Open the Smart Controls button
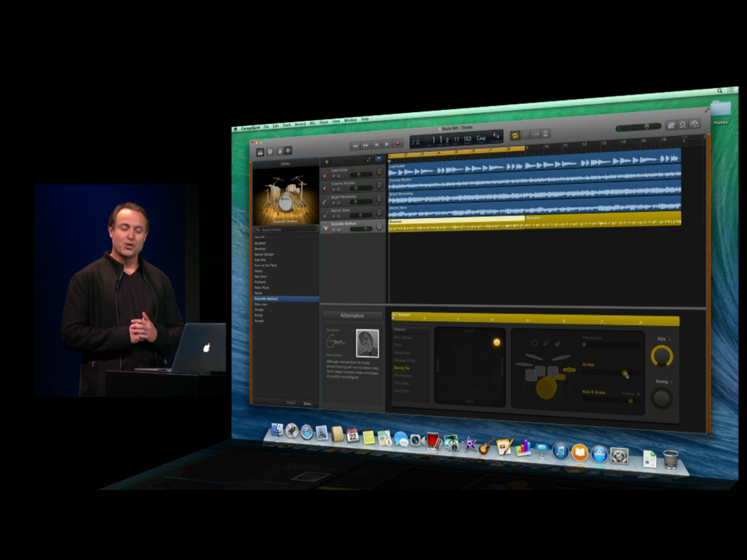Screen dimensions: 747x560 tap(279, 151)
